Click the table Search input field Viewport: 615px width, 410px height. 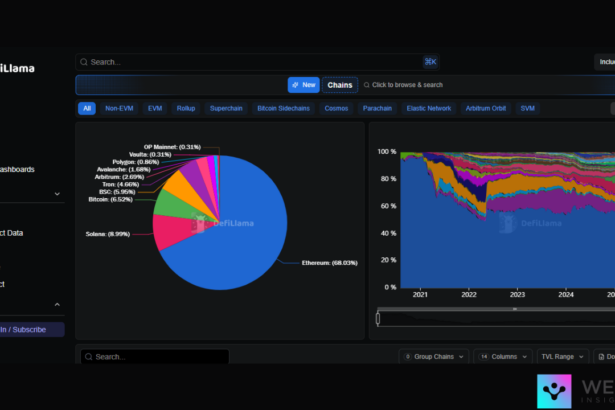point(160,356)
